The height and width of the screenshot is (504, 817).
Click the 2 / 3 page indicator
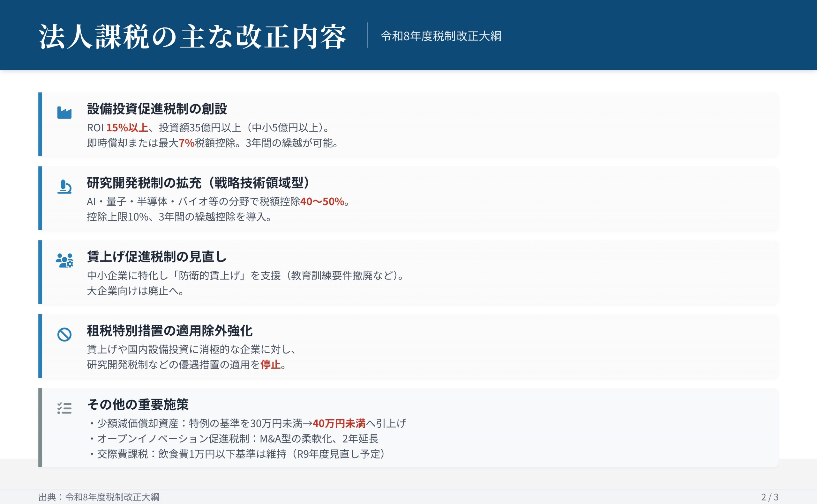coord(770,497)
